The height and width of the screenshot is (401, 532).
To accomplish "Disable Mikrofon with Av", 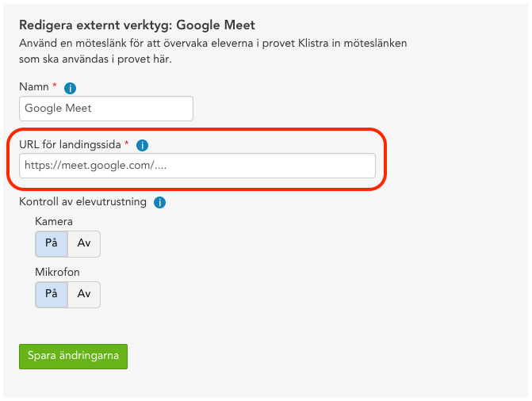I will tap(84, 295).
